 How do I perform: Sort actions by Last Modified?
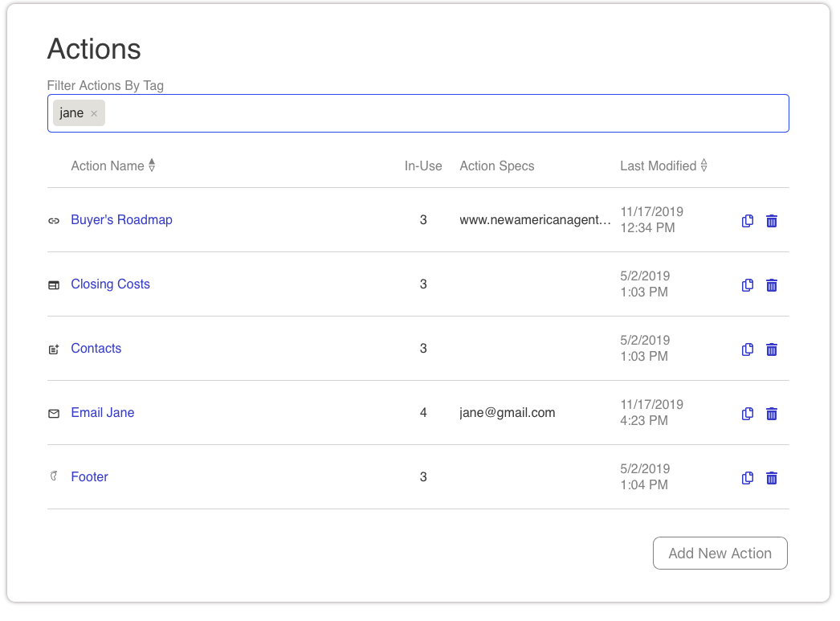click(x=704, y=165)
